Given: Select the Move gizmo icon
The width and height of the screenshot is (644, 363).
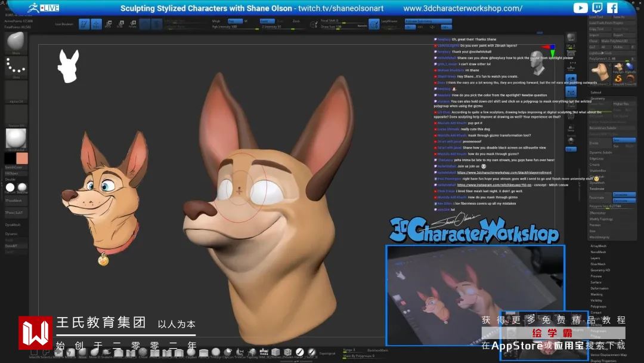Looking at the screenshot, I should (109, 24).
